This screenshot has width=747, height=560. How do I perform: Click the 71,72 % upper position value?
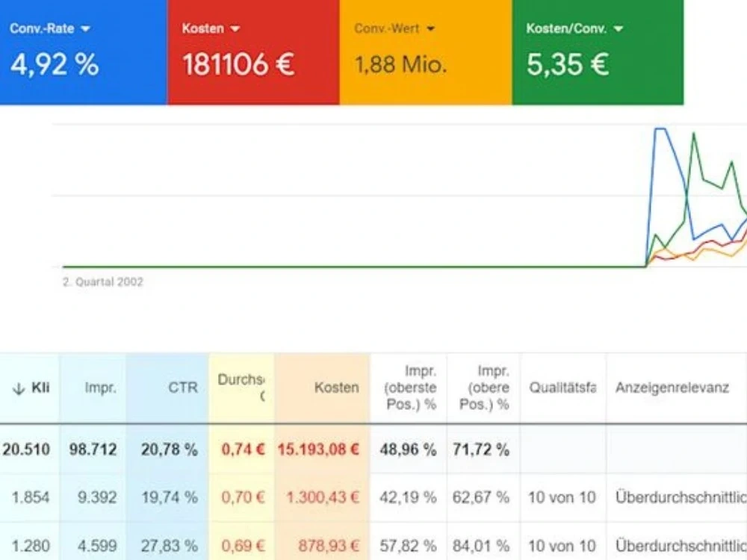481,449
